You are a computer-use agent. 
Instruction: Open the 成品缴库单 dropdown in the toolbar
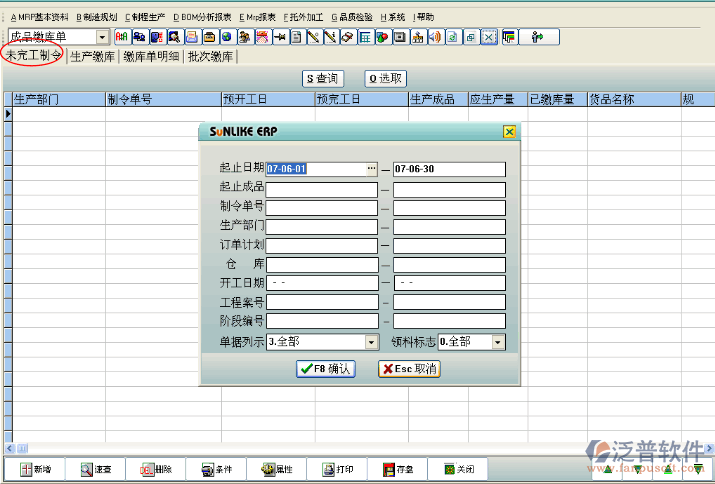coord(102,37)
